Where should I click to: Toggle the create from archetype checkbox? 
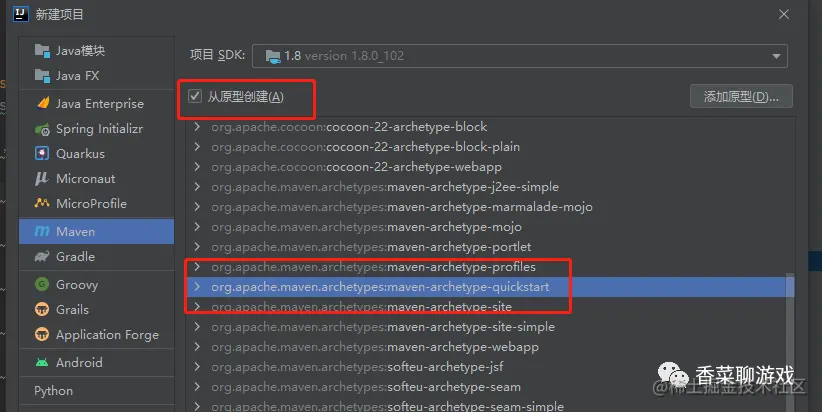[195, 96]
